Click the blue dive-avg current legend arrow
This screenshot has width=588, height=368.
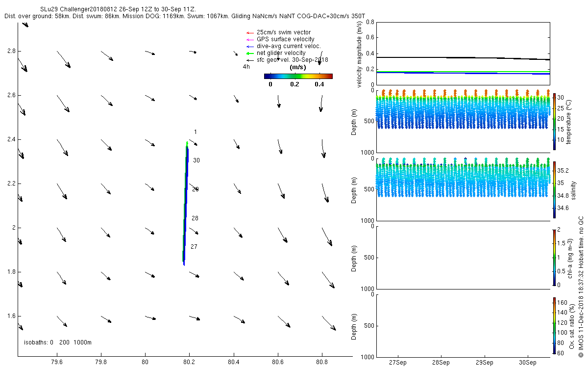[249, 46]
